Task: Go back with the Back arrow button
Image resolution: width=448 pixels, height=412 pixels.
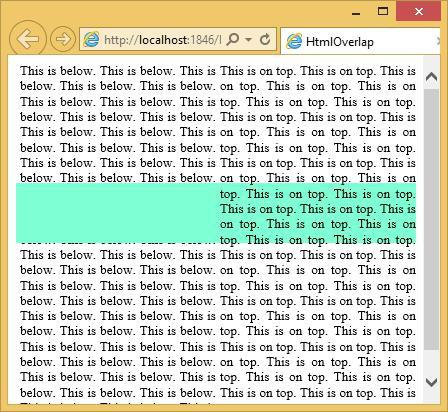Action: tap(28, 39)
